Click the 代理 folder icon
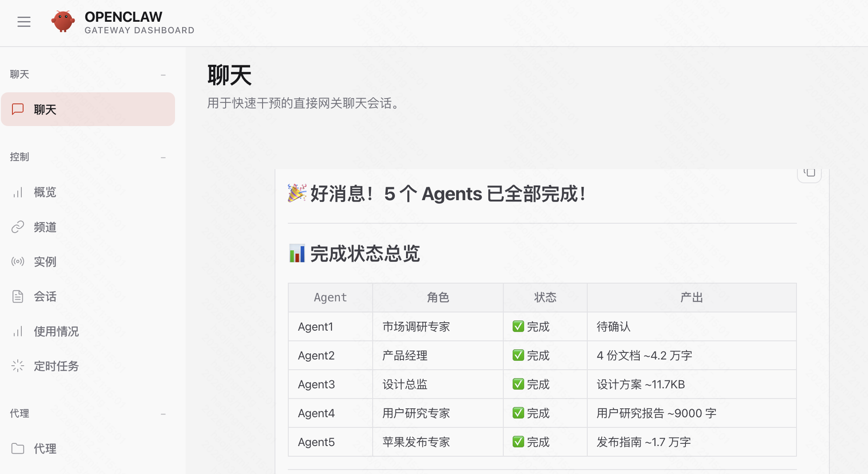This screenshot has width=868, height=474. pos(18,448)
